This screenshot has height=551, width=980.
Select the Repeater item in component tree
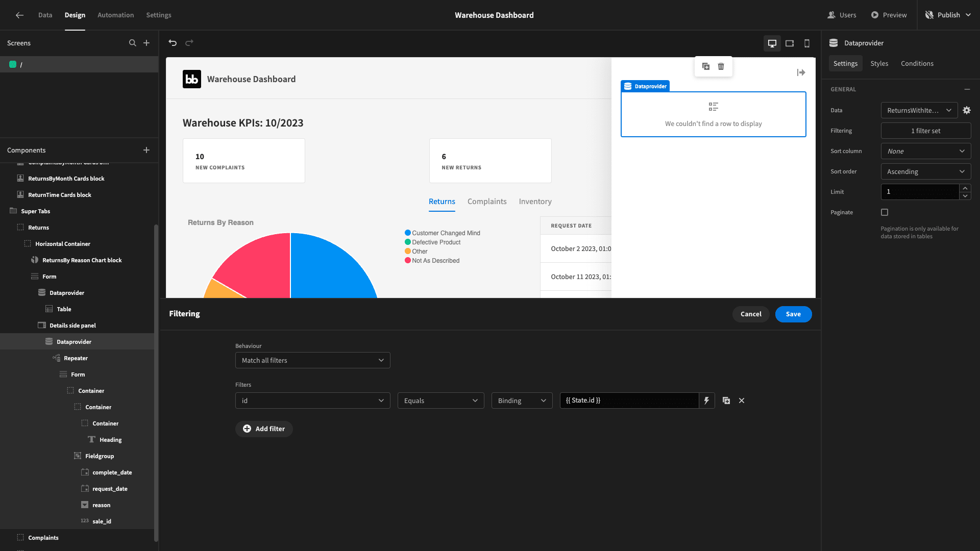coord(76,358)
